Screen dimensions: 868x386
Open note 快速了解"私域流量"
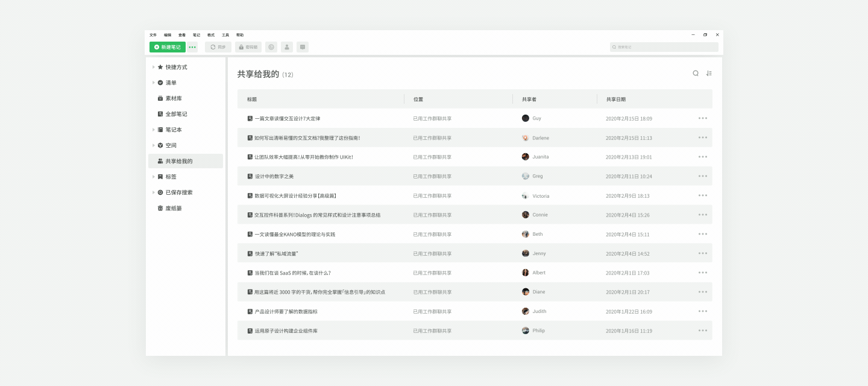tap(277, 254)
